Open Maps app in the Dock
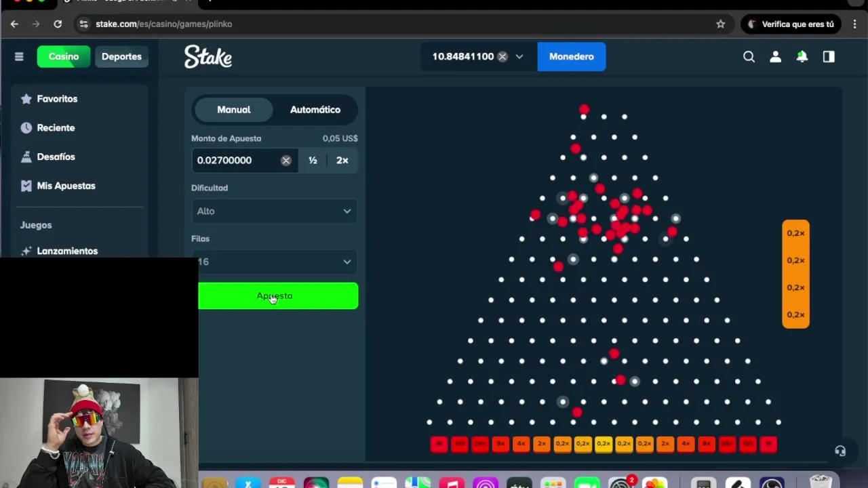Screen dimensions: 868x488 [x=418, y=484]
